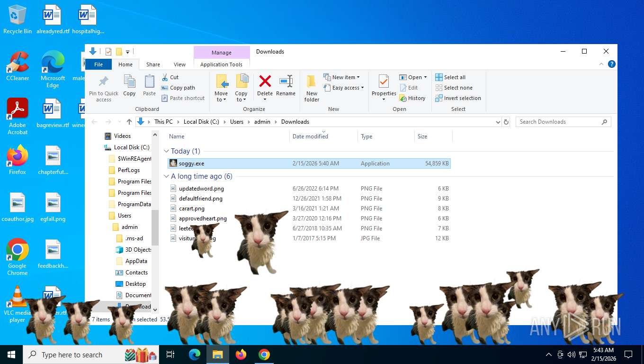
Task: Open the Open dropdown in ribbon
Action: click(413, 77)
